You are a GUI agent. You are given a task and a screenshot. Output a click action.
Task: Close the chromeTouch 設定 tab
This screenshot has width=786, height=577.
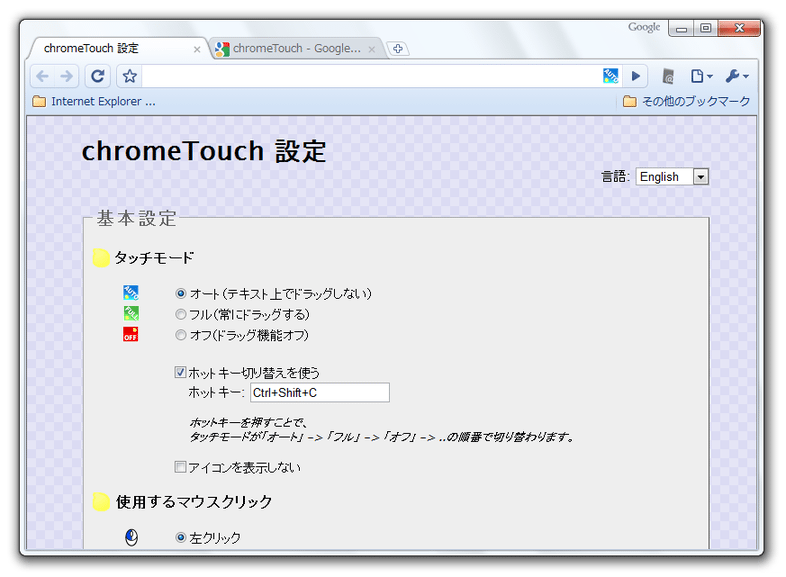[x=197, y=49]
